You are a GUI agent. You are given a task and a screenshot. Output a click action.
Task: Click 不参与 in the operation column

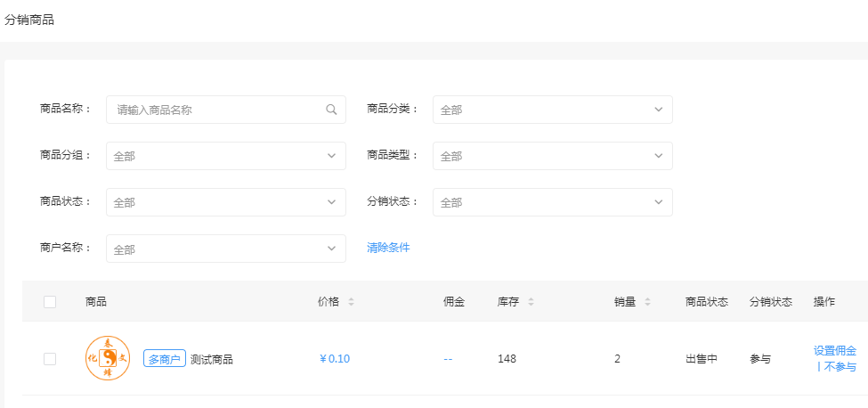[x=839, y=367]
